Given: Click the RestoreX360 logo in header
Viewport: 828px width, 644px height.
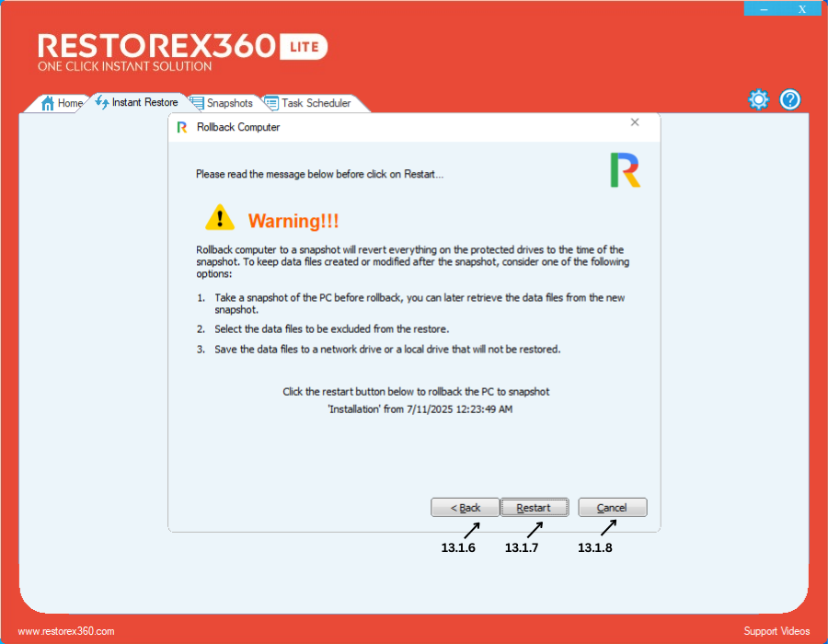Looking at the screenshot, I should pos(156,46).
